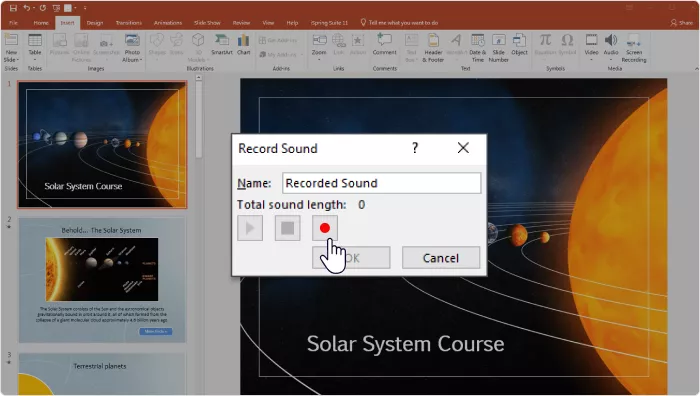
Task: Open the Photo Album tool
Action: [x=132, y=48]
